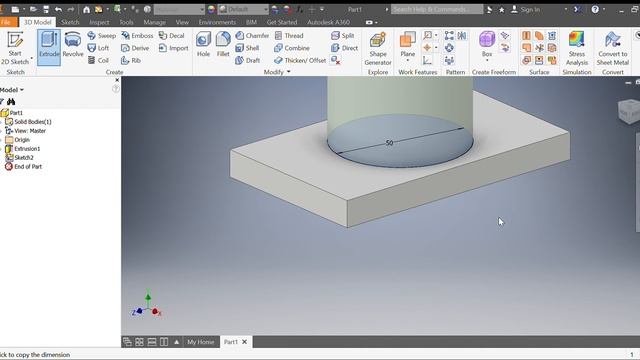Launch Shape Generator

378,49
